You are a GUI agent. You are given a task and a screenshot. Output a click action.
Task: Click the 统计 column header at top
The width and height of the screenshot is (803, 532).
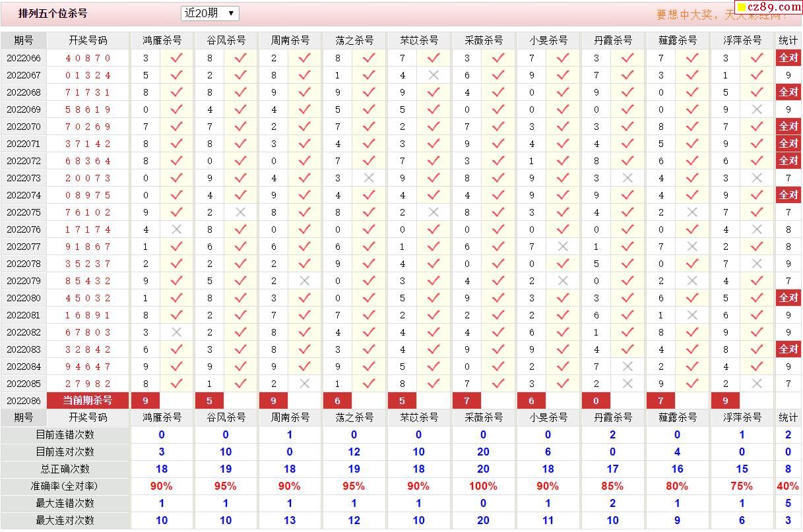[788, 40]
